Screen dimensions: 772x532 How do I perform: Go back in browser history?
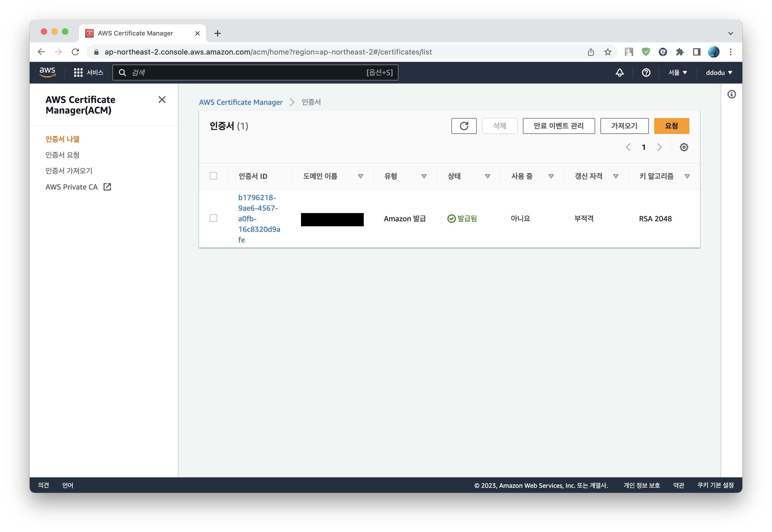click(41, 52)
